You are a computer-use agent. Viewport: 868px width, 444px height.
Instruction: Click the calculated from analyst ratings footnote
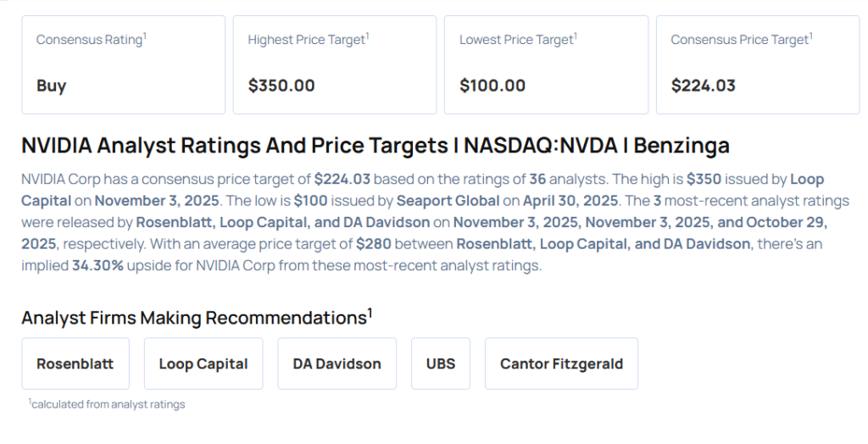coord(108,404)
